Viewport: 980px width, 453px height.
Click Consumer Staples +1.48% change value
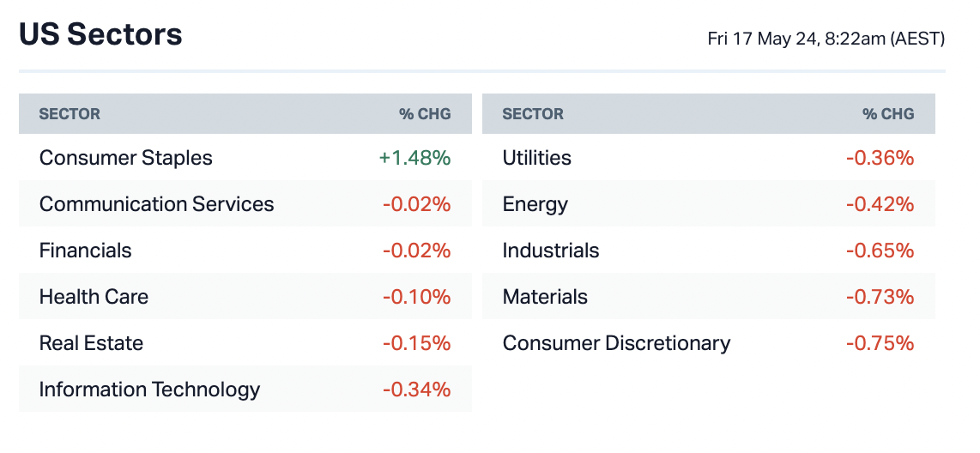pyautogui.click(x=414, y=158)
